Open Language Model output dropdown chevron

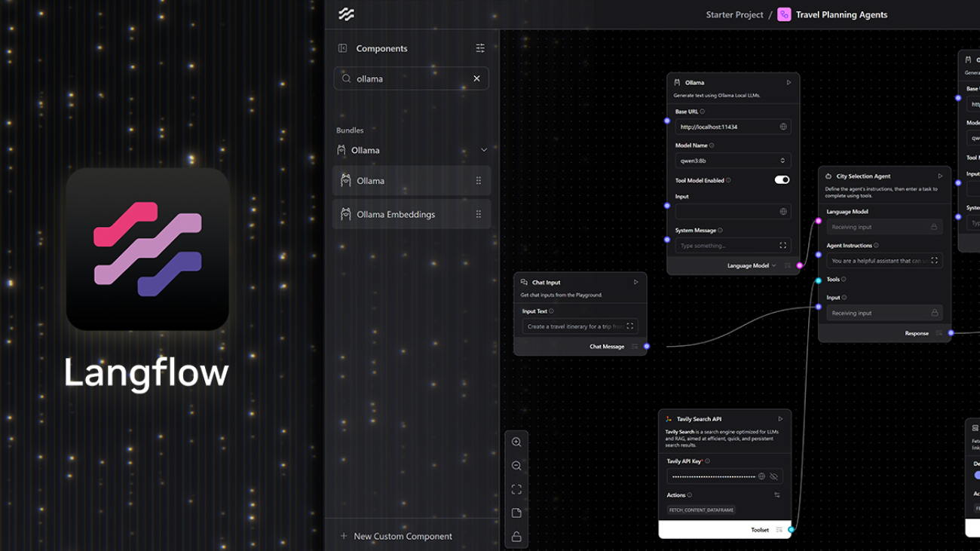tap(773, 265)
